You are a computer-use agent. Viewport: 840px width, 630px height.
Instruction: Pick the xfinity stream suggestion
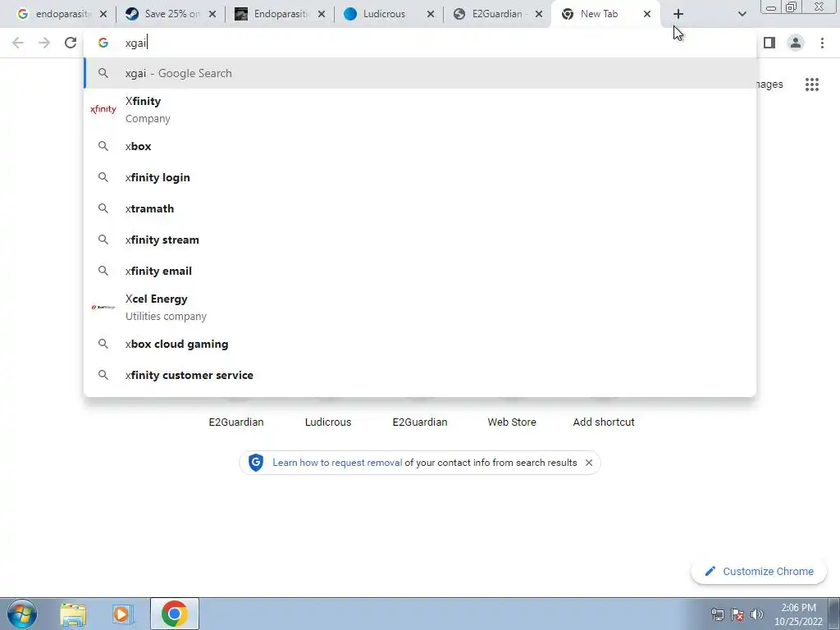click(420, 240)
